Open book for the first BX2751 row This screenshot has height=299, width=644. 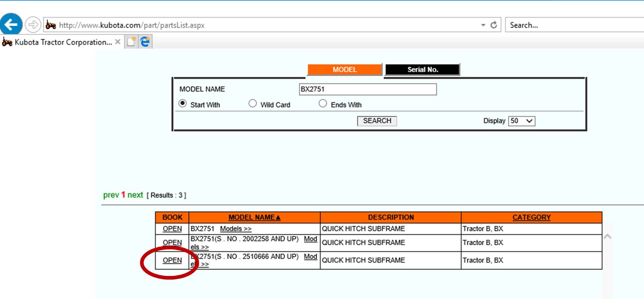click(x=172, y=229)
